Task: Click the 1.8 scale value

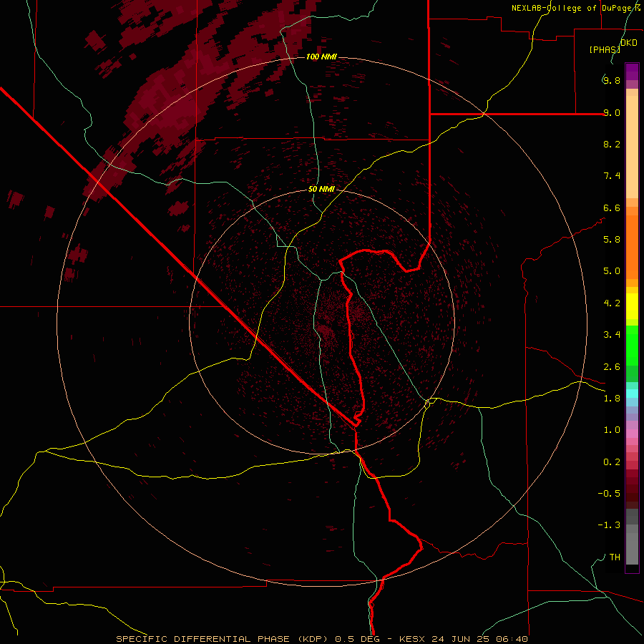Action: (612, 399)
